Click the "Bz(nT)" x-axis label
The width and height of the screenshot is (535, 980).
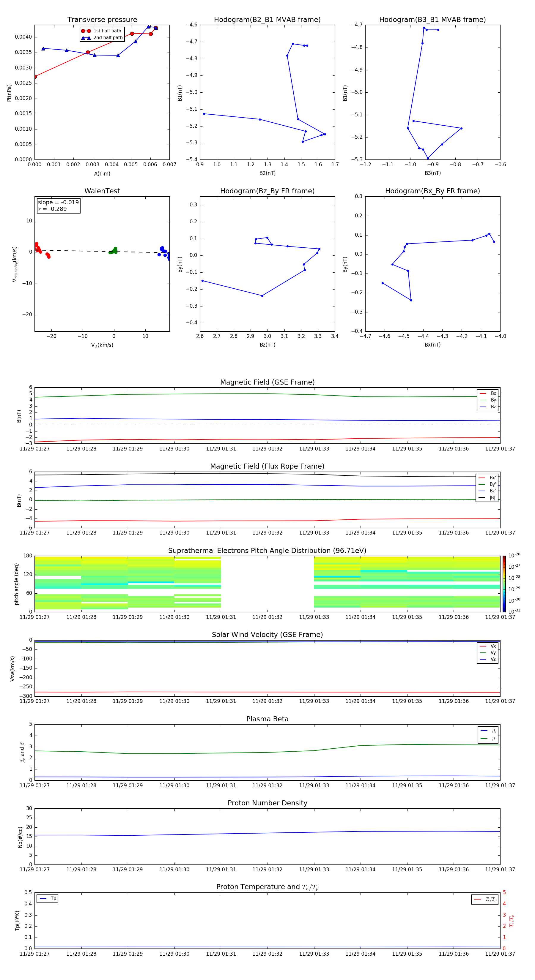tap(267, 345)
